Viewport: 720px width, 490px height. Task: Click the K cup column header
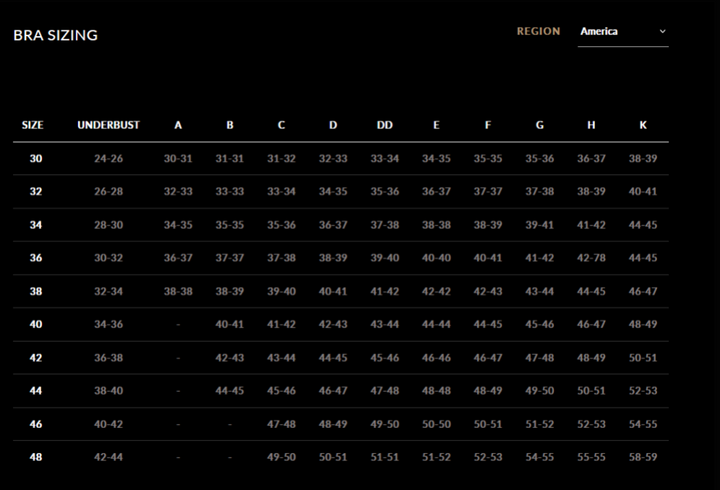tap(643, 126)
